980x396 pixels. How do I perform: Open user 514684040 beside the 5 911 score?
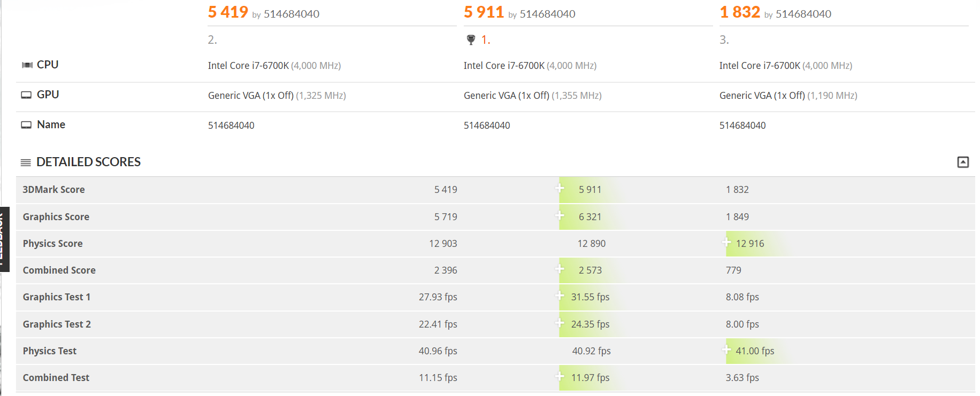pyautogui.click(x=547, y=14)
